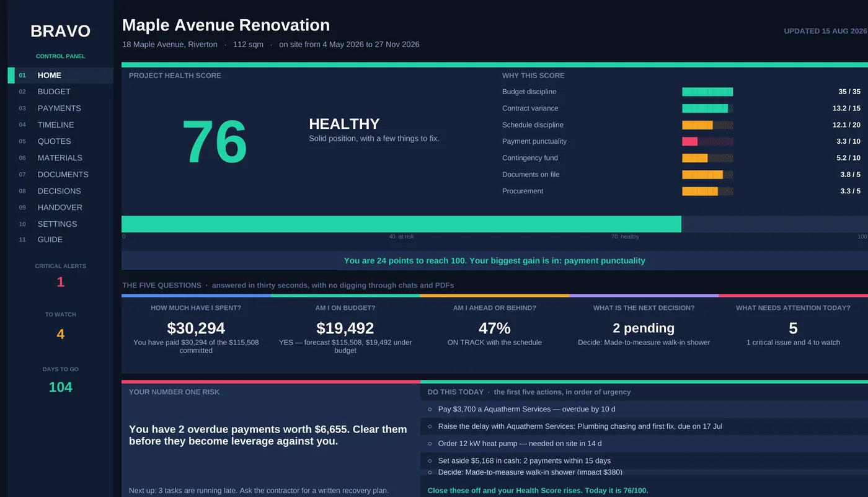
Task: Check off 'Order 12 kW heat pump' action
Action: 430,444
